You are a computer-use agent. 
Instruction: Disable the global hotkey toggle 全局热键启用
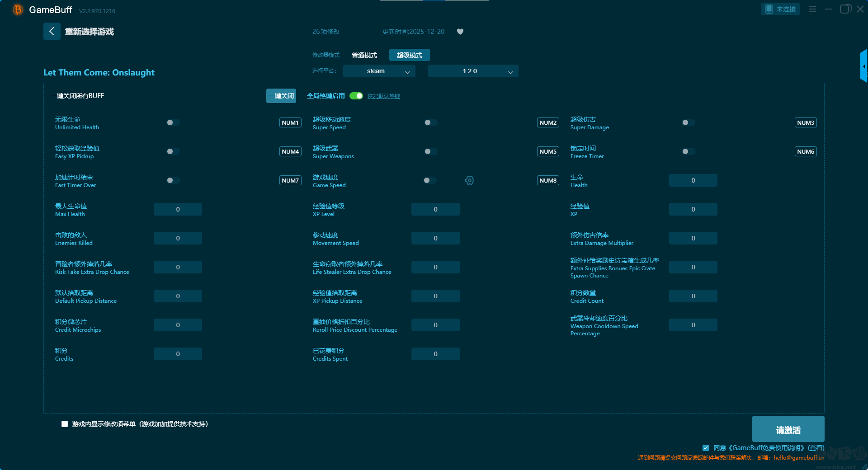pyautogui.click(x=356, y=96)
